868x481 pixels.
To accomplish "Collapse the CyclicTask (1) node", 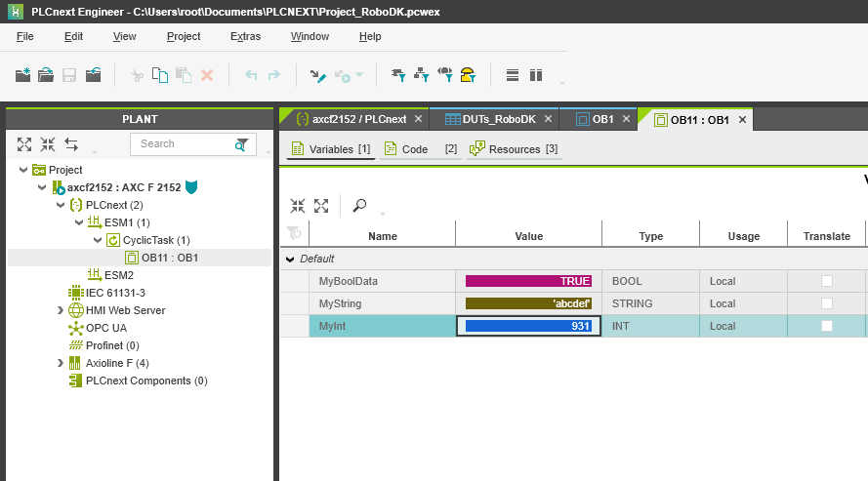I will coord(98,240).
